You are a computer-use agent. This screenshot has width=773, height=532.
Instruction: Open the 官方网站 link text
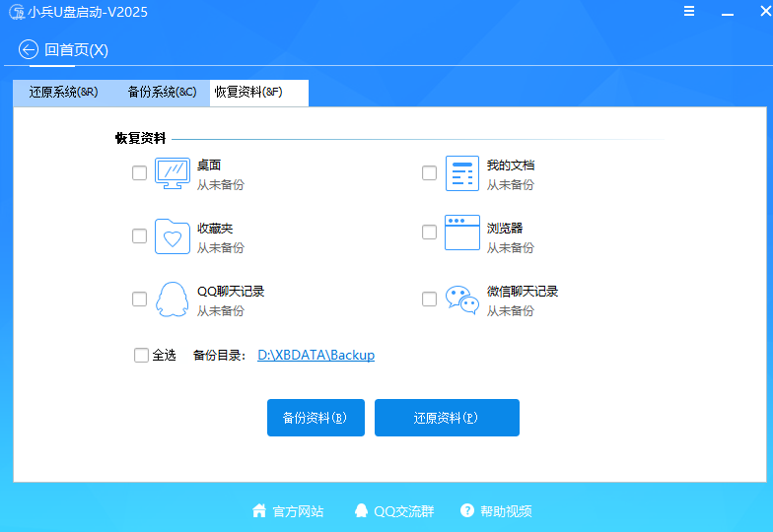298,511
